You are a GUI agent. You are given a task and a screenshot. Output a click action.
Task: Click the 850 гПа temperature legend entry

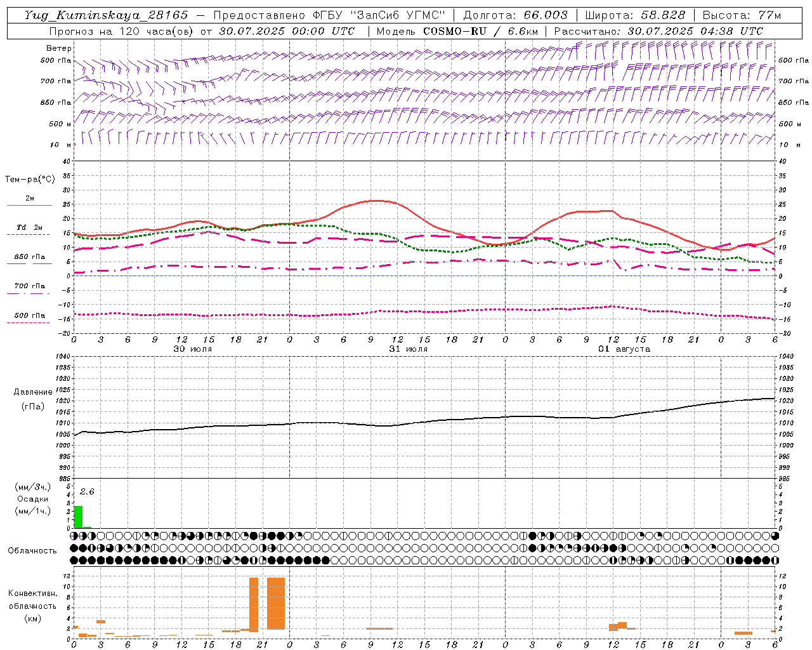(30, 257)
